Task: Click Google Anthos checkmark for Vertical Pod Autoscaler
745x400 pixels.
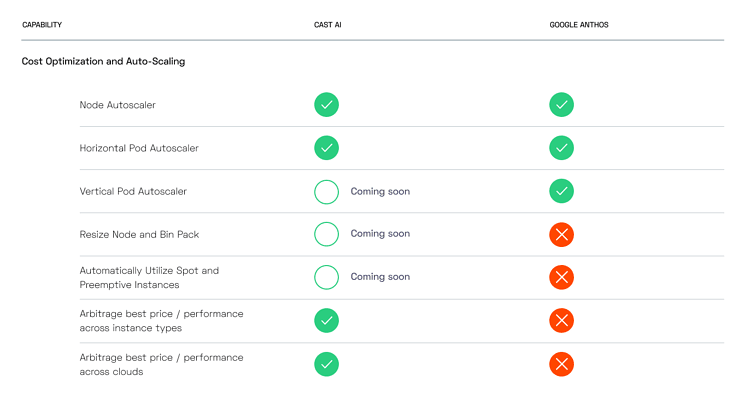Action: pyautogui.click(x=562, y=191)
